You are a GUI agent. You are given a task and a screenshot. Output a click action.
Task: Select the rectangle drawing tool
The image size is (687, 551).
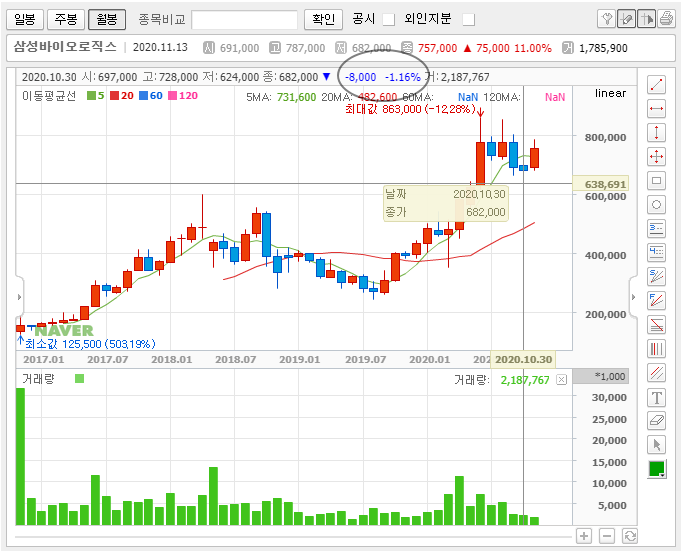[x=656, y=180]
